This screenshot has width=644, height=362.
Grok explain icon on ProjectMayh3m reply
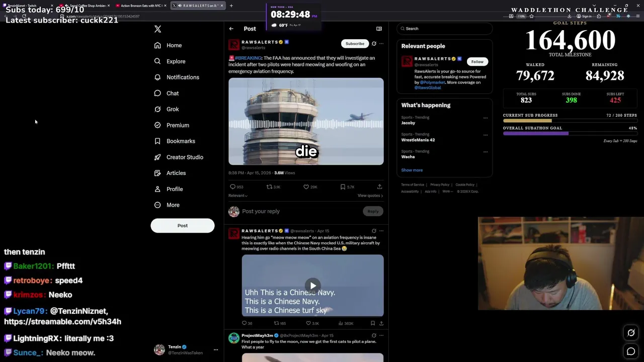374,335
